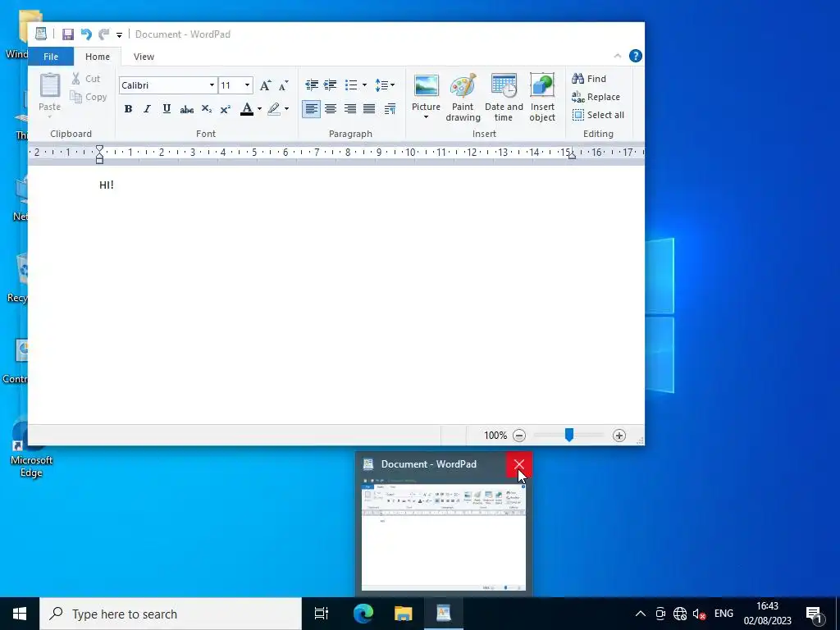Undo the last action

85,34
